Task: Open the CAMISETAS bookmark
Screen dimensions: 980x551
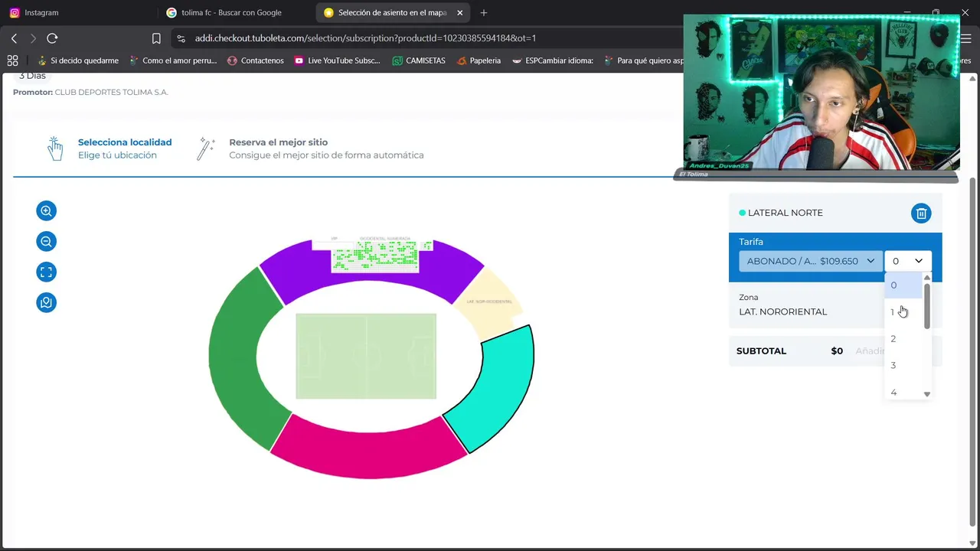Action: click(419, 60)
